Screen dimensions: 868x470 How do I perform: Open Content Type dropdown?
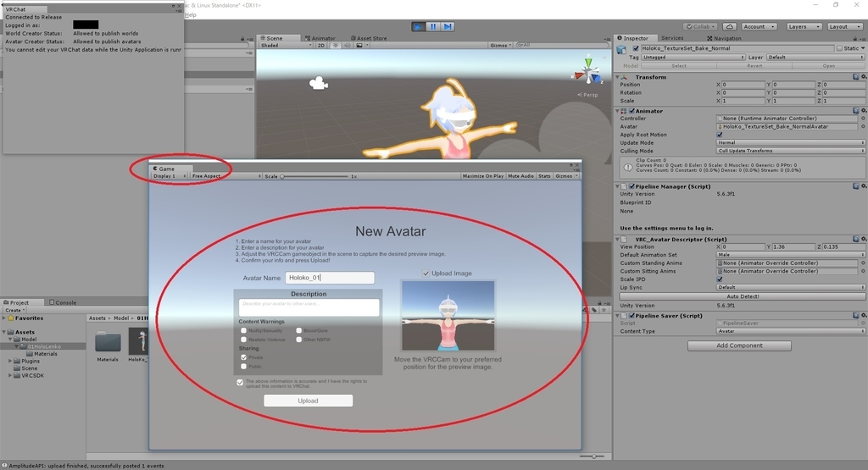[x=791, y=331]
